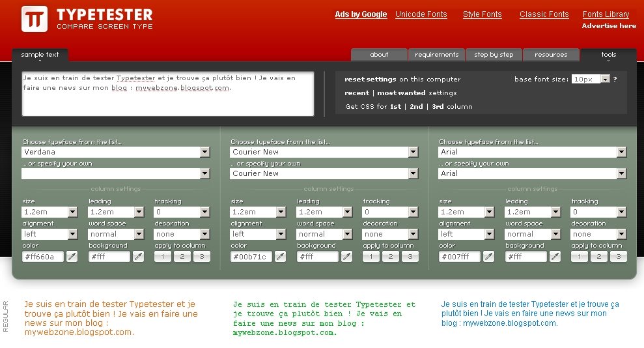Click the second column color field #00b71c

pyautogui.click(x=251, y=257)
